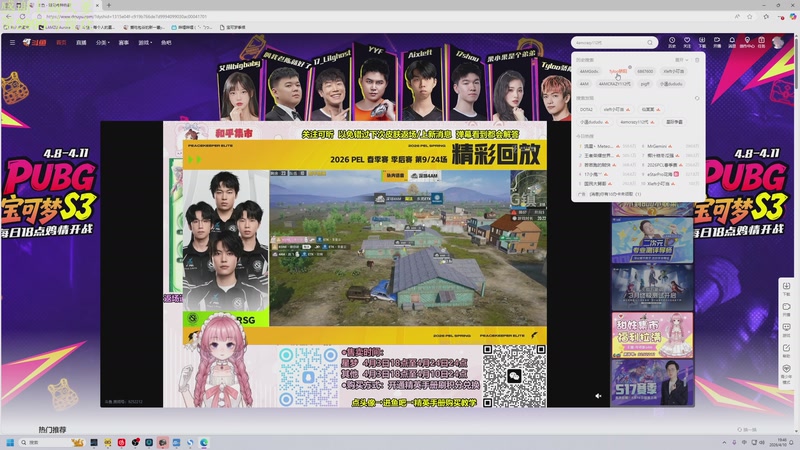Select streamer portrait Aixleft in banner
Screen dimensions: 800x450
pos(421,85)
